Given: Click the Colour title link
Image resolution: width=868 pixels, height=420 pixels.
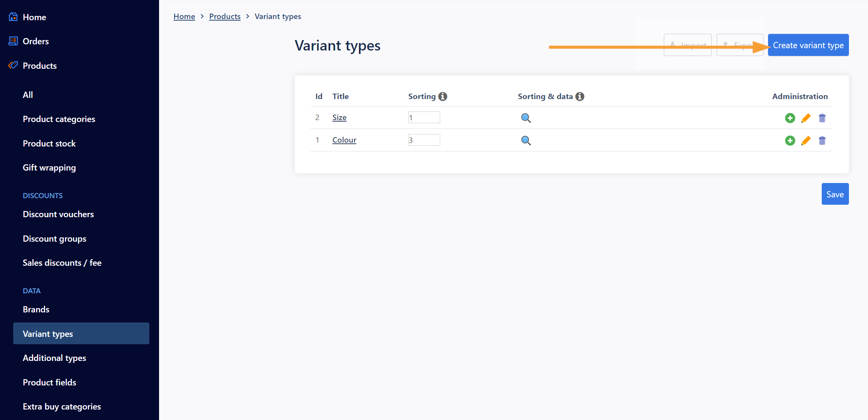Looking at the screenshot, I should coord(344,139).
